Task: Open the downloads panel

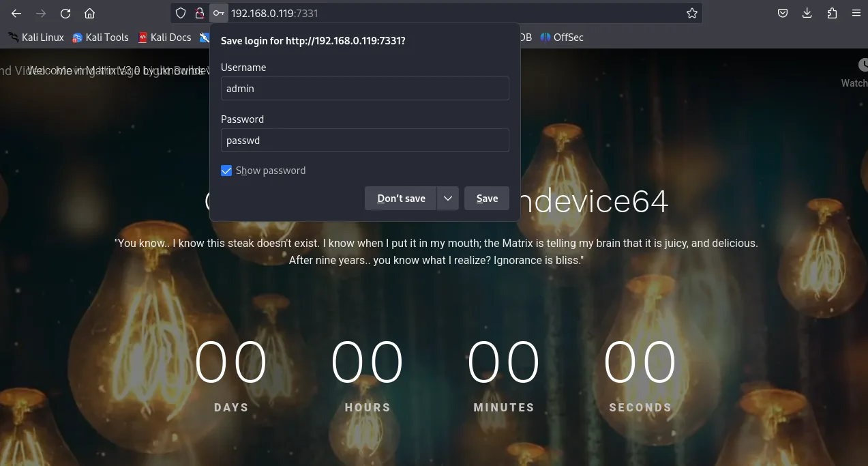Action: point(807,13)
